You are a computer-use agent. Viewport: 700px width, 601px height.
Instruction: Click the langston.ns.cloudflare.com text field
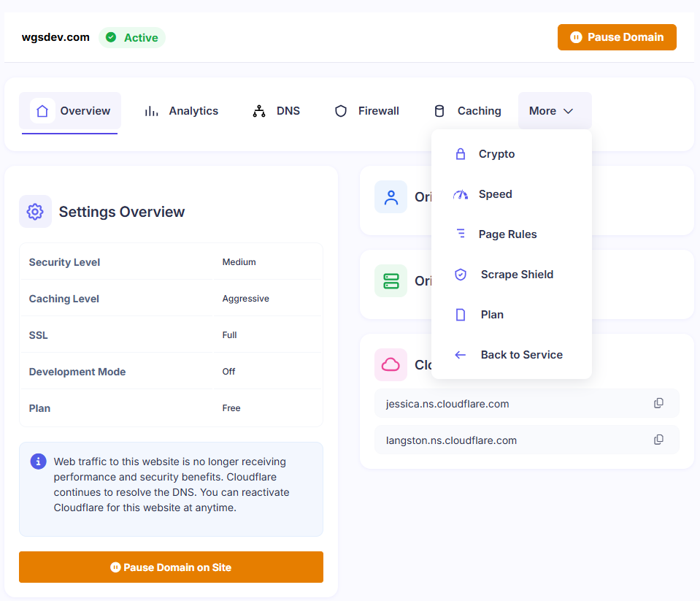(527, 440)
